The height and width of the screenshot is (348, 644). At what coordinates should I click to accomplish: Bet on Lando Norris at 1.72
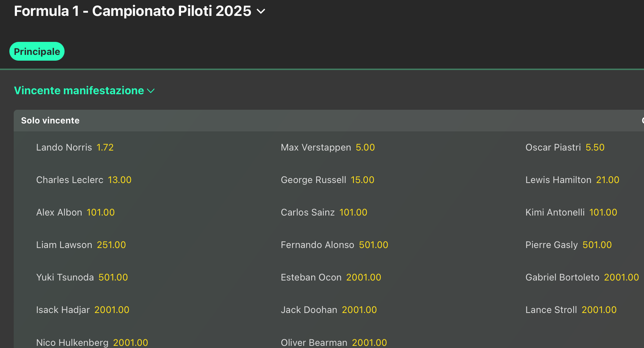[x=105, y=148]
